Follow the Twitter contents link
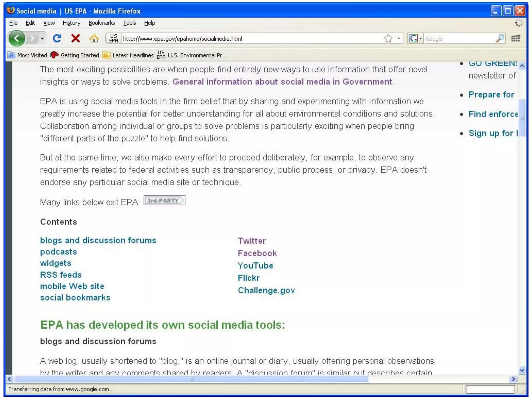 [252, 241]
